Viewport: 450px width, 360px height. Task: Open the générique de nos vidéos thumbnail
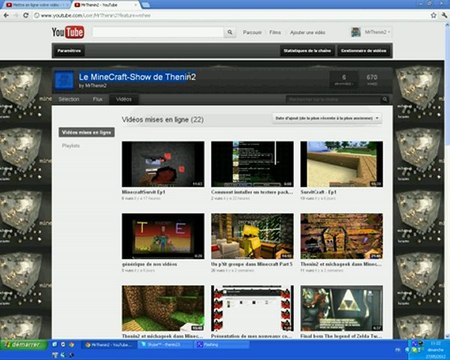[163, 236]
